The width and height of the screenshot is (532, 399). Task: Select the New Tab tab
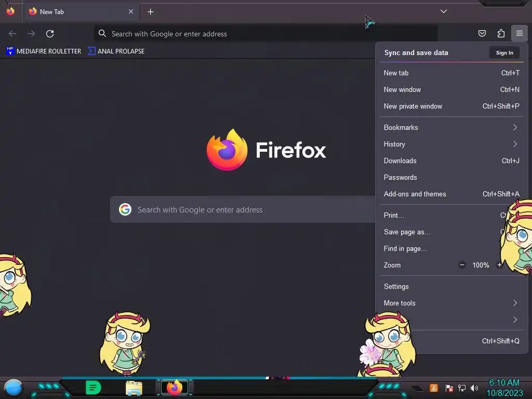(81, 12)
